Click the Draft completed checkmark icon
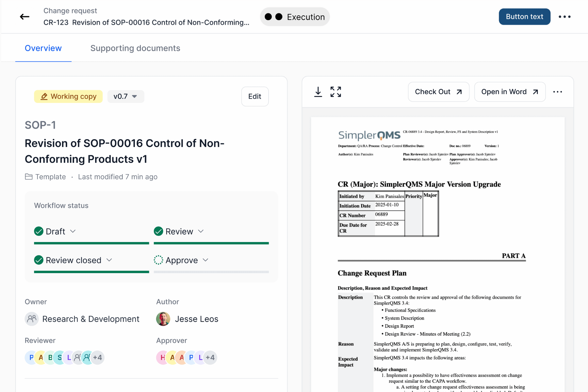 coord(39,231)
